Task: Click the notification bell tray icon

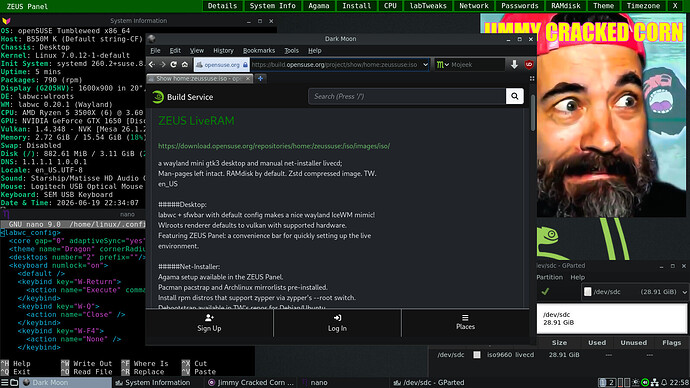Action: pos(664,383)
